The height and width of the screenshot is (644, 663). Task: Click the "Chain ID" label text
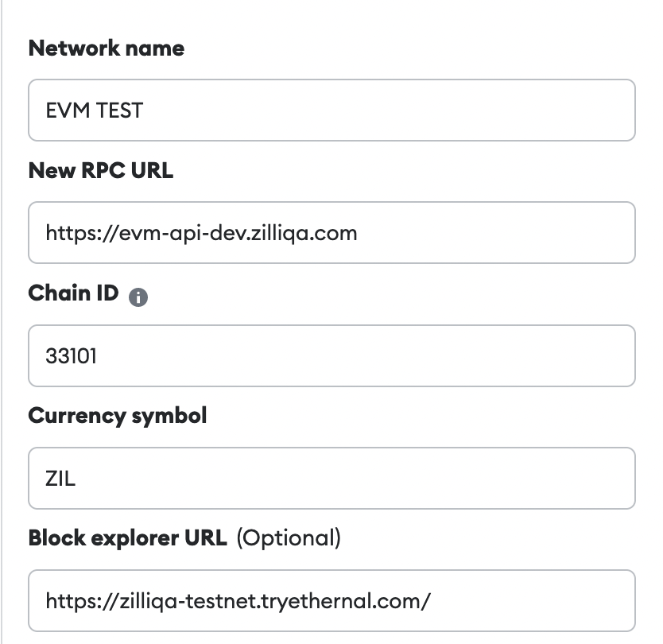point(73,293)
